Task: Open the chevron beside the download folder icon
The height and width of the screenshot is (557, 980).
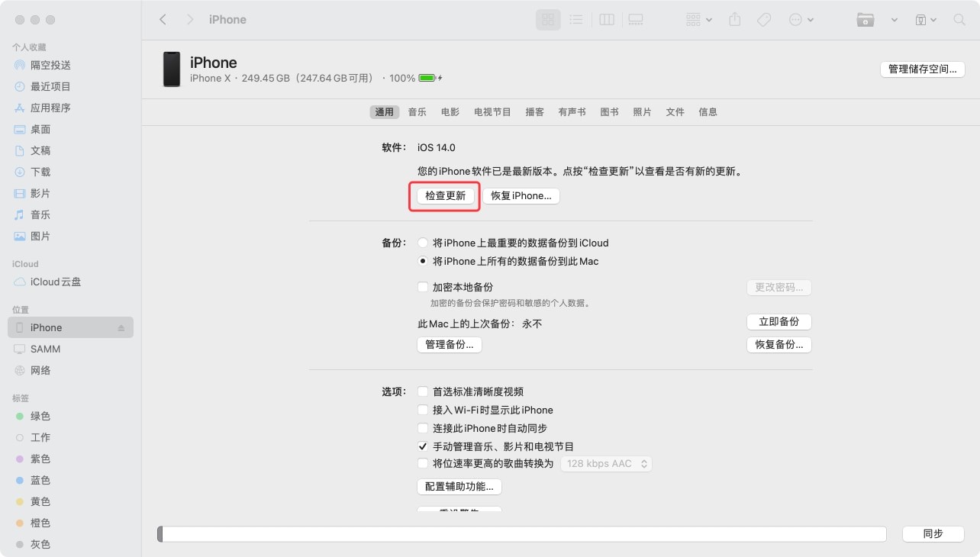Action: [895, 20]
